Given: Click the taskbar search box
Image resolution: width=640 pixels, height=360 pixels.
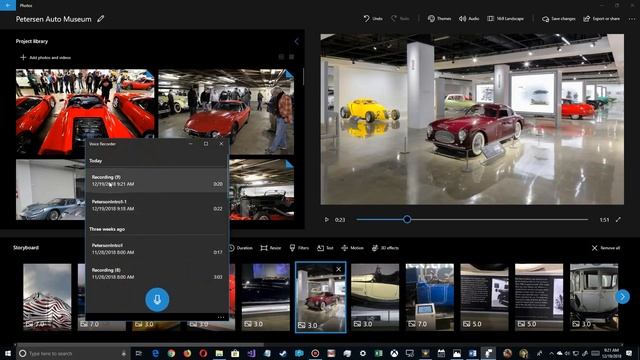Looking at the screenshot, I should (x=72, y=353).
